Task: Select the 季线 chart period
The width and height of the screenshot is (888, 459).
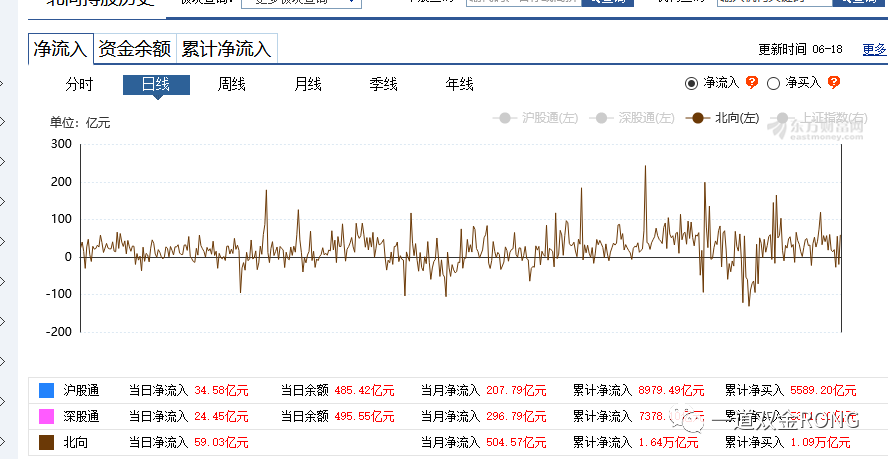Action: pos(383,85)
